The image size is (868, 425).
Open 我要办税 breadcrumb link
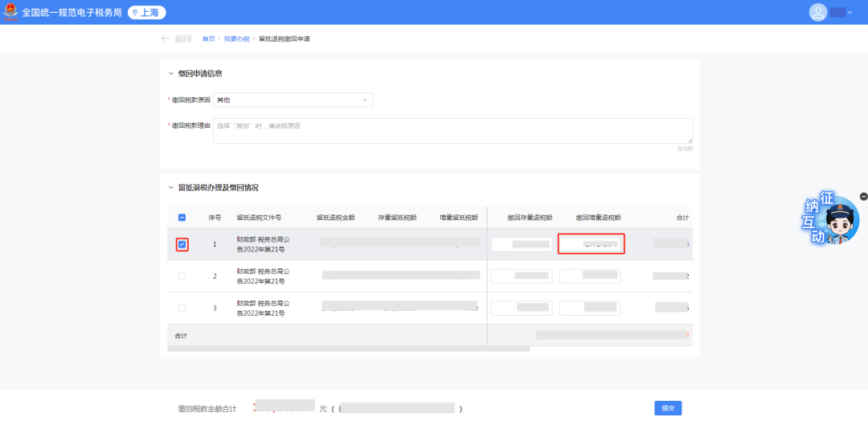point(236,39)
